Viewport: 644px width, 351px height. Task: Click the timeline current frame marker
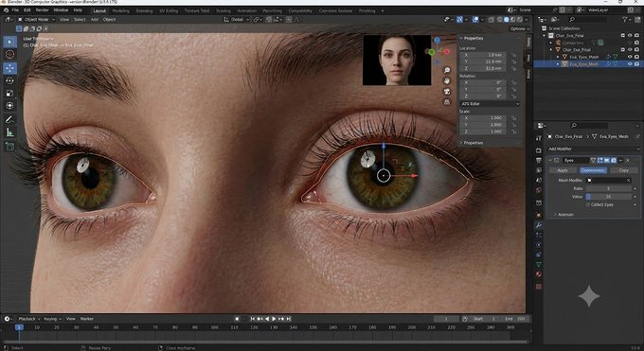point(19,327)
